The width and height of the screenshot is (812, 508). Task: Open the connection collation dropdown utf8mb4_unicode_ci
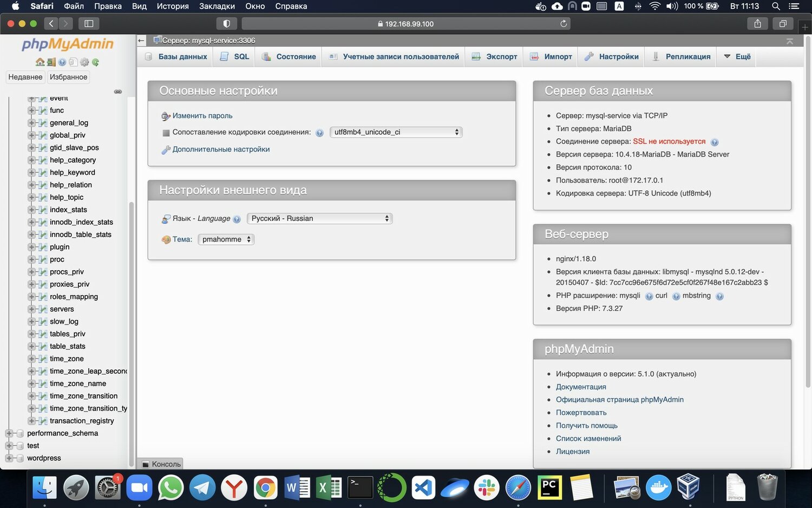[396, 132]
